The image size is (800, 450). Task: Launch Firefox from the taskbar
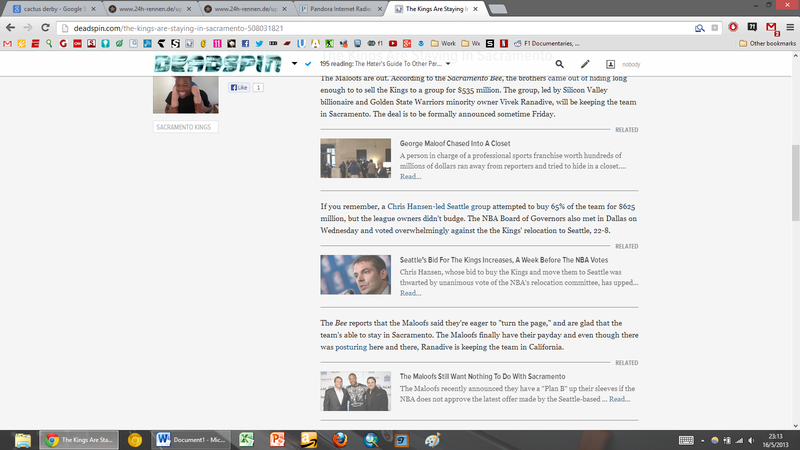coord(340,440)
